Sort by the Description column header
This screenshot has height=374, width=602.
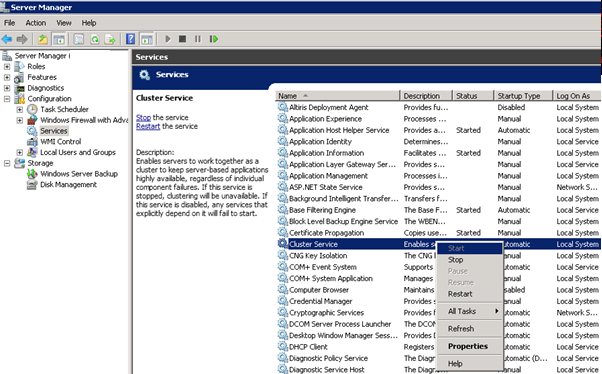(426, 96)
